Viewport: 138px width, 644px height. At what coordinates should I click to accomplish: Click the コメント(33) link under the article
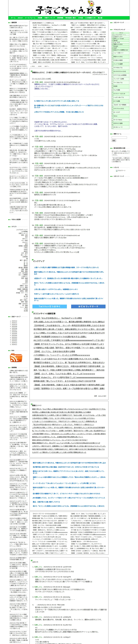[x=102, y=396]
